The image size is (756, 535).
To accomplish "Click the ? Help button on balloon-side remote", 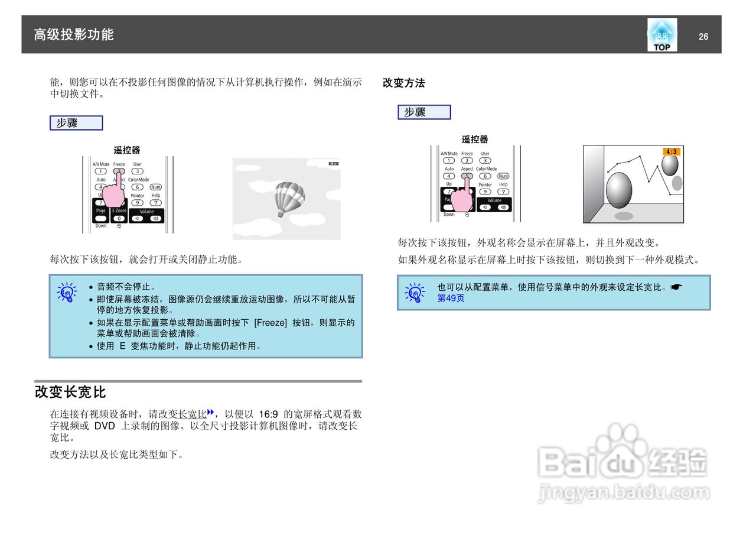I will click(156, 202).
